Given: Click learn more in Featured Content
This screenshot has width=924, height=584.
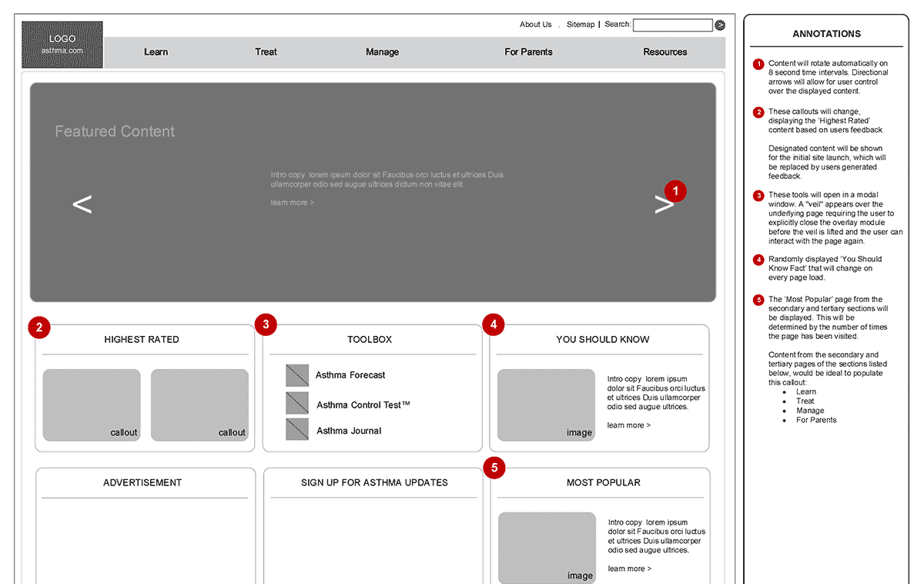Looking at the screenshot, I should pos(292,203).
